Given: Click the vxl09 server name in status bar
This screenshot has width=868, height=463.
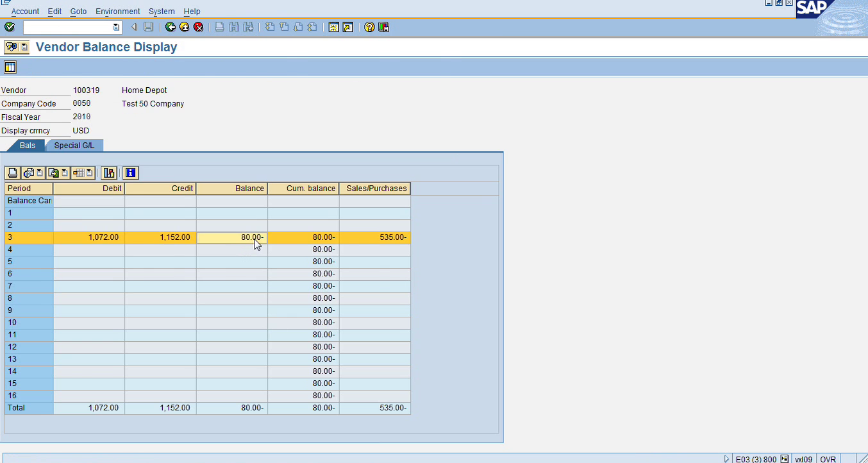Looking at the screenshot, I should pyautogui.click(x=804, y=459).
